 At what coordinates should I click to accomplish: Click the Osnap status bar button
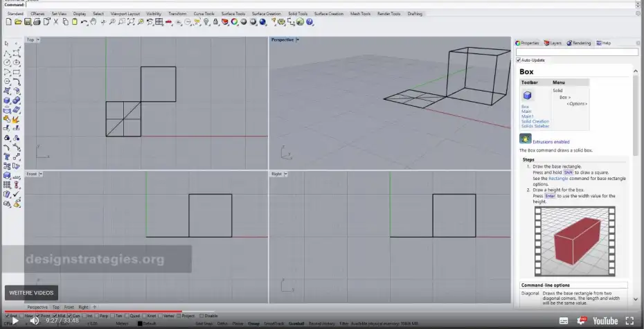click(253, 323)
